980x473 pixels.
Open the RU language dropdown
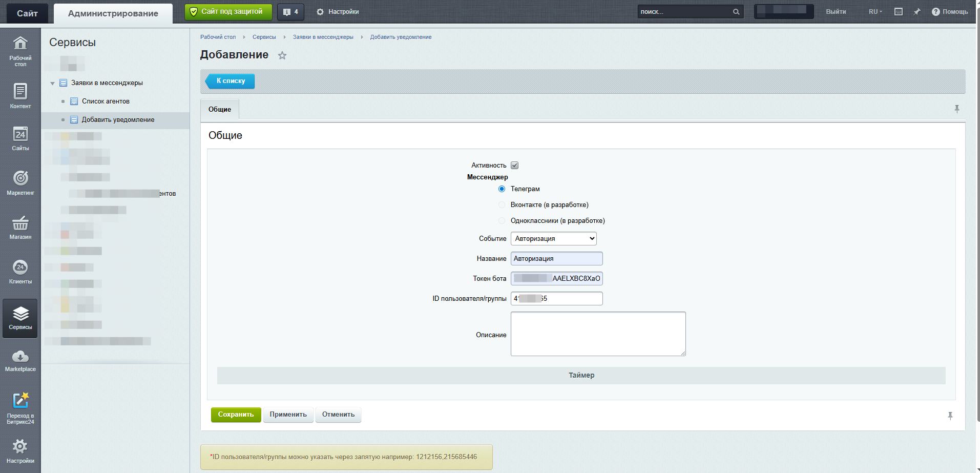(875, 12)
